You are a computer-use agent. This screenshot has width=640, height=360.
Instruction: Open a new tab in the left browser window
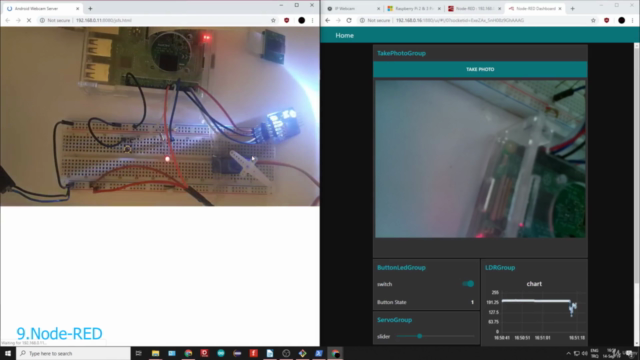coord(90,9)
